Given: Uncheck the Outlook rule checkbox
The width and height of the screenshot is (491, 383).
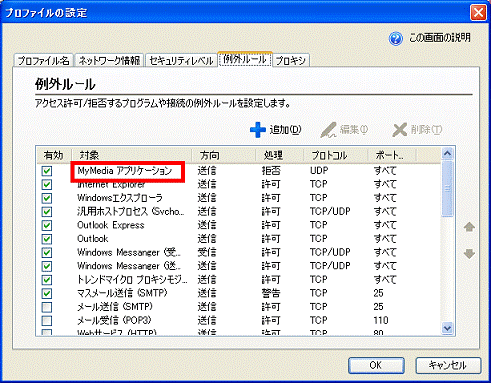Looking at the screenshot, I should pos(47,239).
